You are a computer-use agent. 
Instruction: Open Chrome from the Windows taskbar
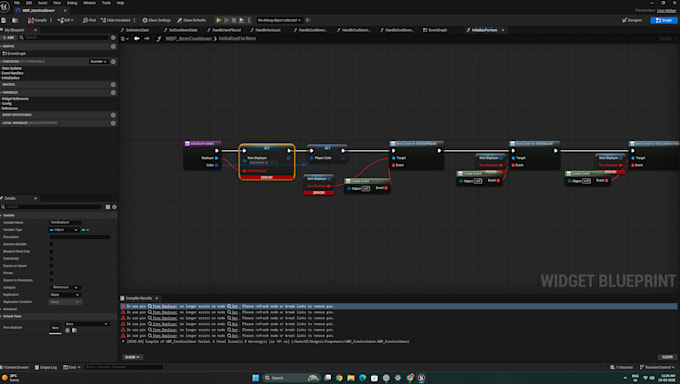339,378
